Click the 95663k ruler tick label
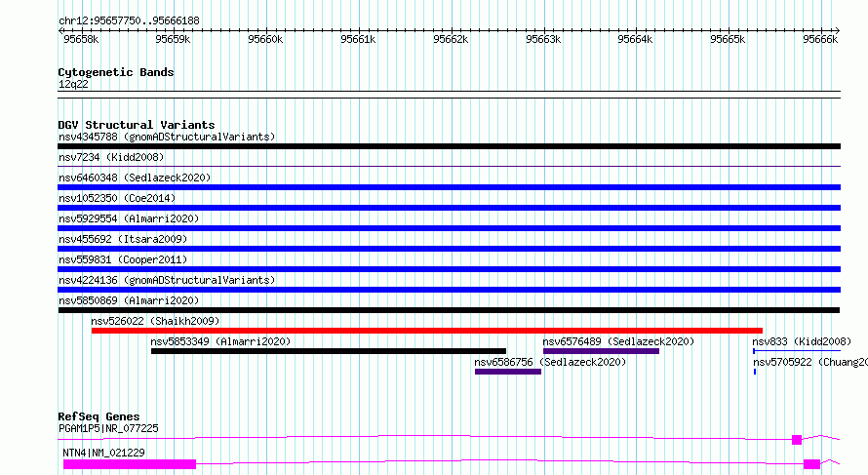The image size is (868, 475). (543, 39)
